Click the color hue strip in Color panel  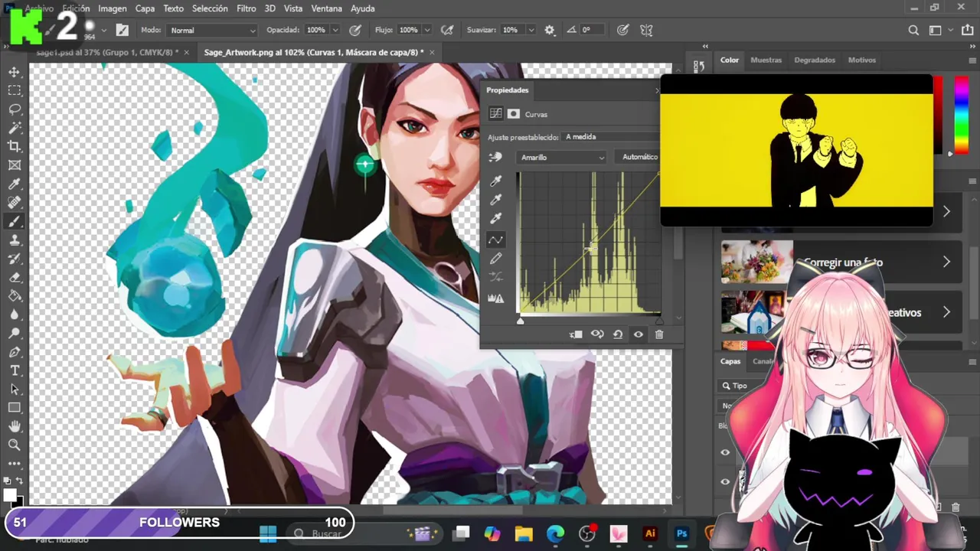point(962,115)
